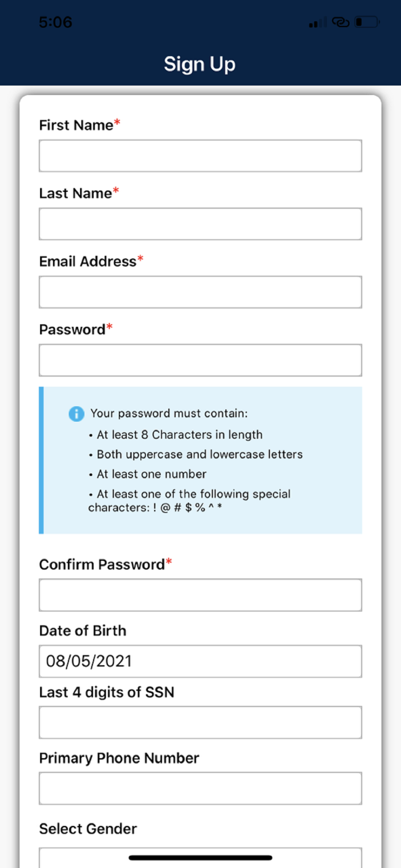Tap the 'Your password must contain:' heading text
This screenshot has height=868, width=401.
point(169,413)
